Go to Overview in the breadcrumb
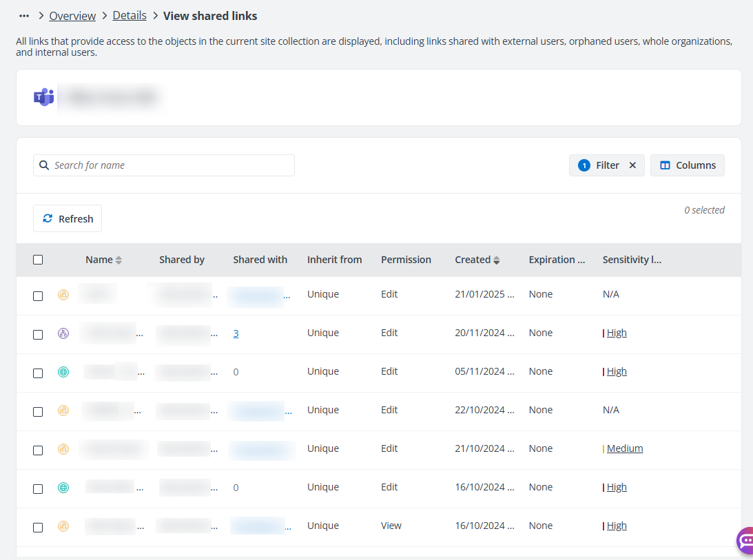753x560 pixels. pos(72,16)
